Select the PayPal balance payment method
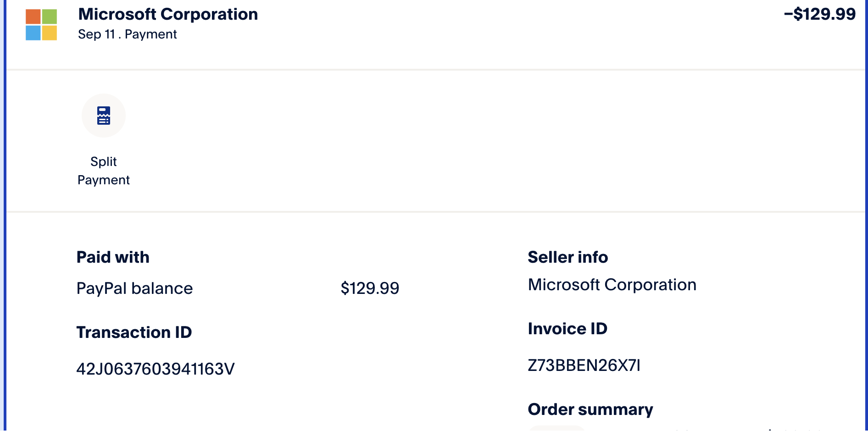Viewport: 868px width, 442px height. [134, 288]
